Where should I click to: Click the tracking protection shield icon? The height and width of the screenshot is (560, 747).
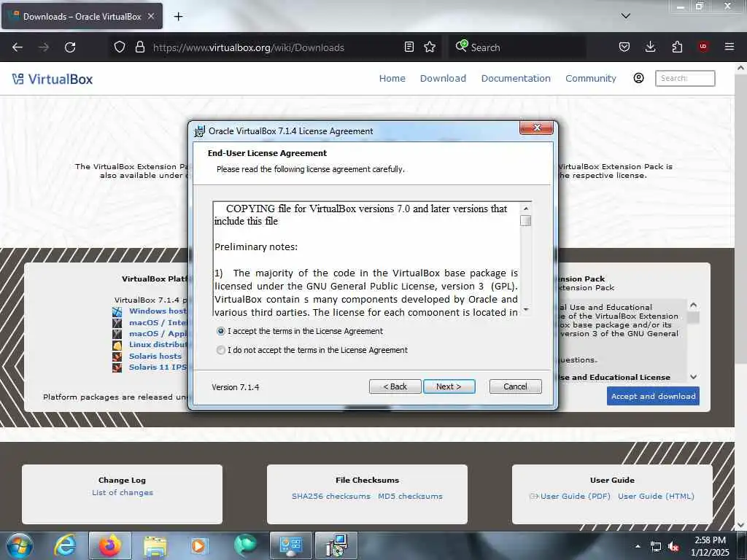pos(120,47)
